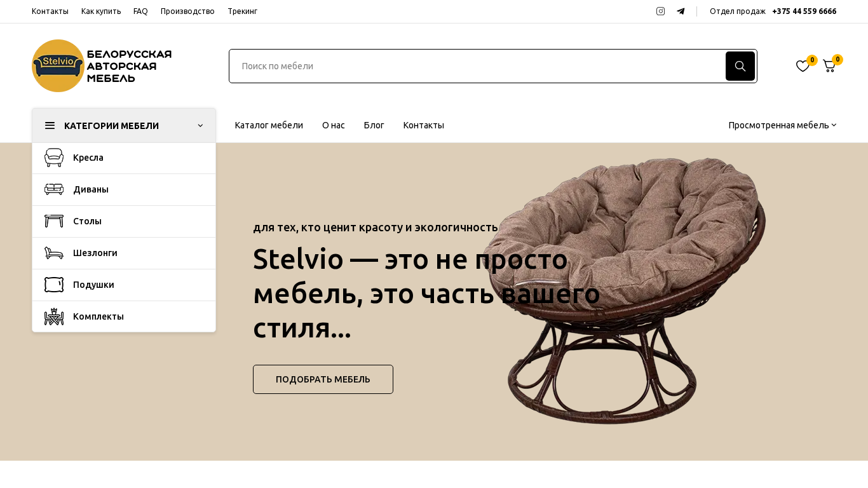Screen dimensions: 868x488
Task: Focus the Поиск по мебели search field
Action: (x=477, y=66)
